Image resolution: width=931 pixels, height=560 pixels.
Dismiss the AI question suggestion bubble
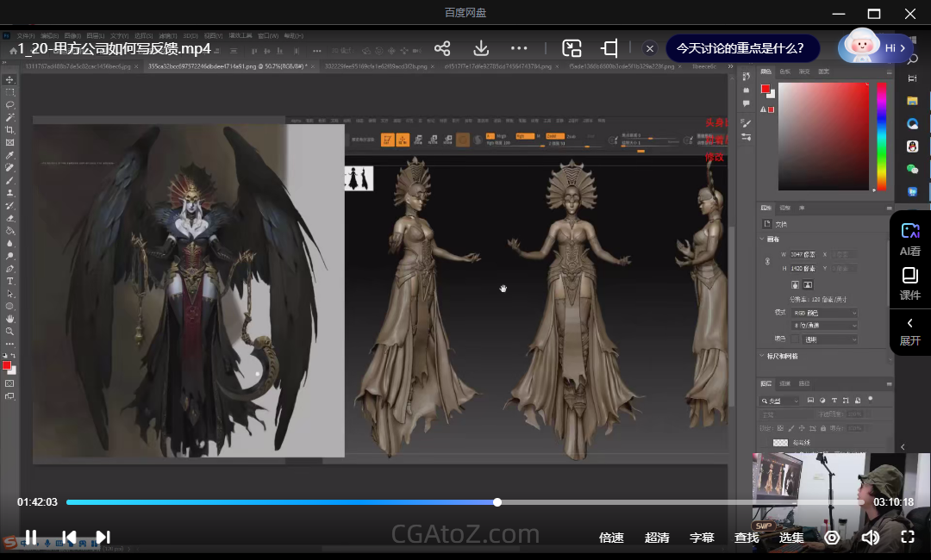click(x=650, y=48)
